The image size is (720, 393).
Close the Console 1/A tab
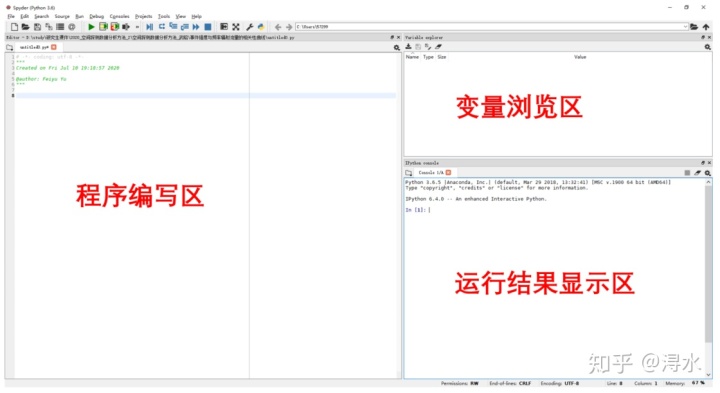click(x=449, y=173)
